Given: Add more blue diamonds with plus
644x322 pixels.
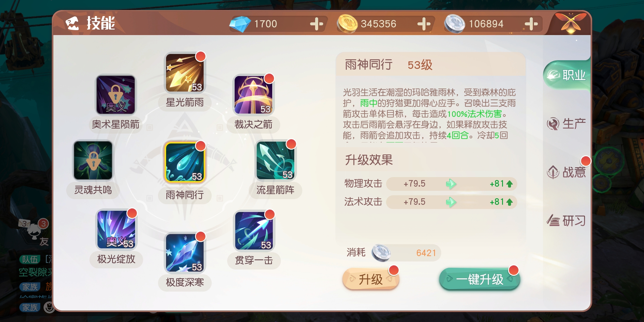Looking at the screenshot, I should [316, 24].
